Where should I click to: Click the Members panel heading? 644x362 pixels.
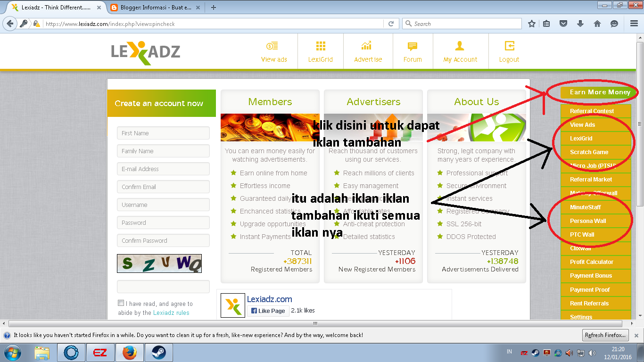[270, 102]
